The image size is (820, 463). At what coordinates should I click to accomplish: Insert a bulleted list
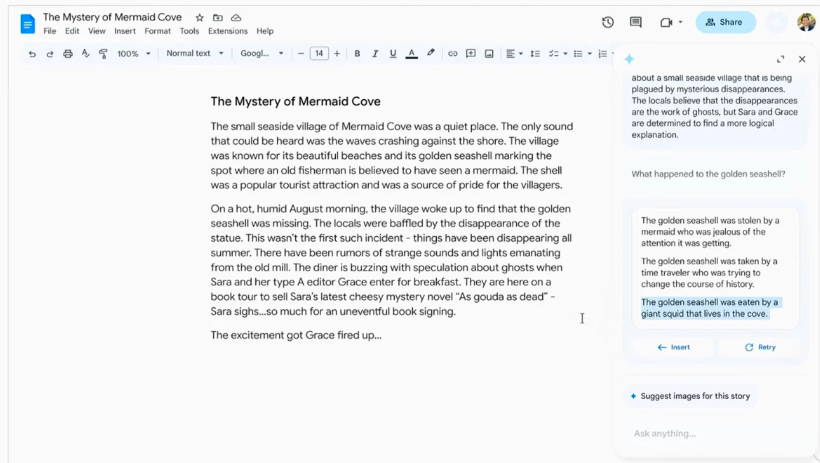pos(578,53)
